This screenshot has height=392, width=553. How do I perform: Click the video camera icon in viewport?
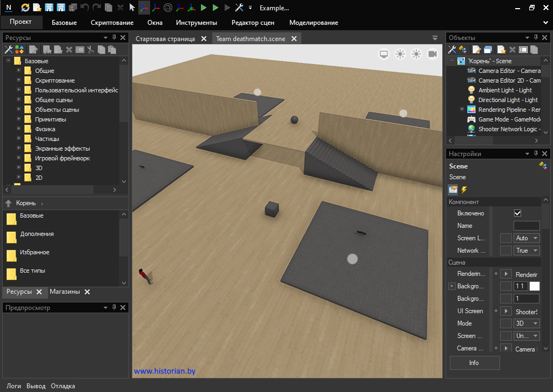(433, 54)
